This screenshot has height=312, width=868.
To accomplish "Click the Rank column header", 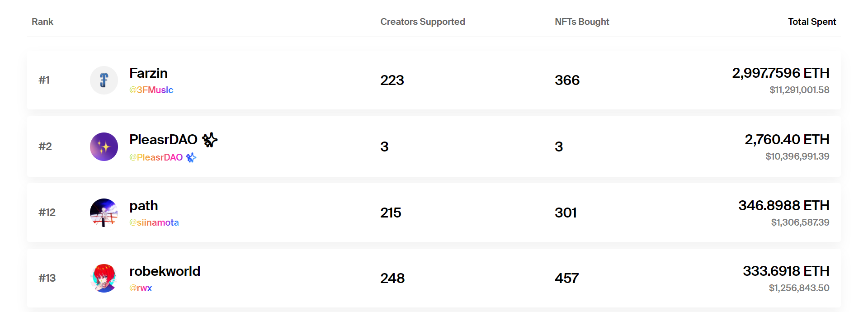I will coord(42,22).
